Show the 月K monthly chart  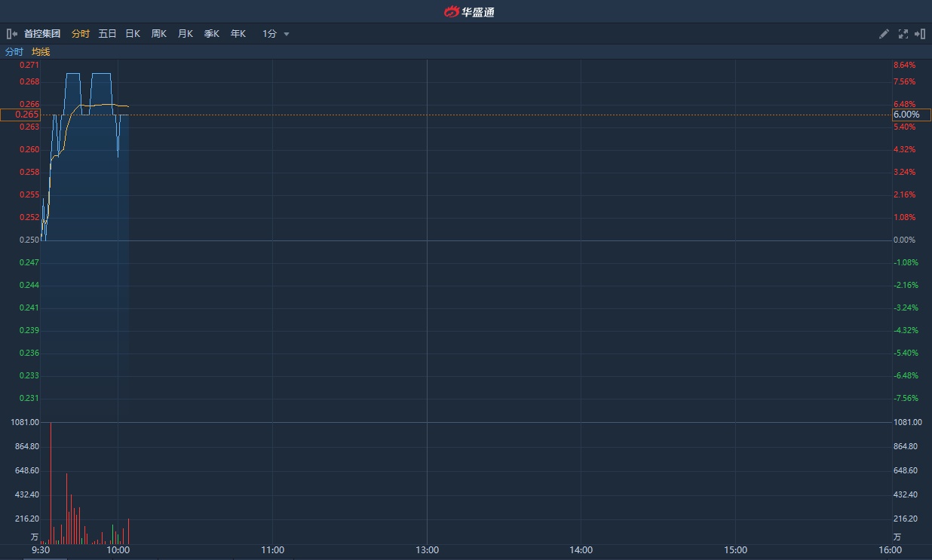pos(185,34)
